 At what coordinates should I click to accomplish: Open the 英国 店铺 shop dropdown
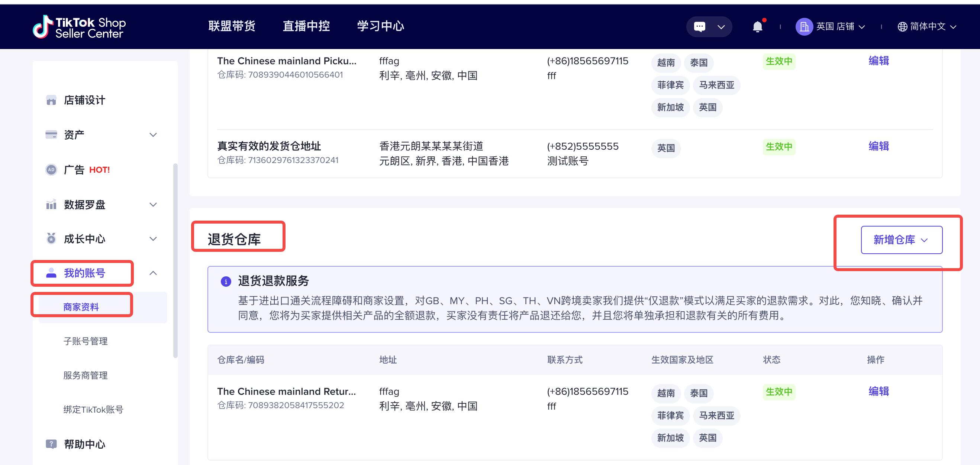tap(840, 27)
